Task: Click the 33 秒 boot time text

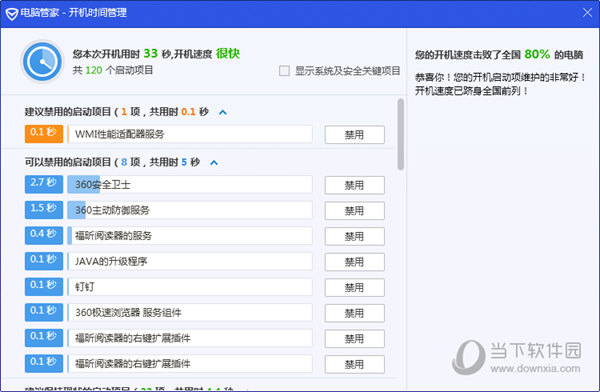Action: (x=157, y=54)
